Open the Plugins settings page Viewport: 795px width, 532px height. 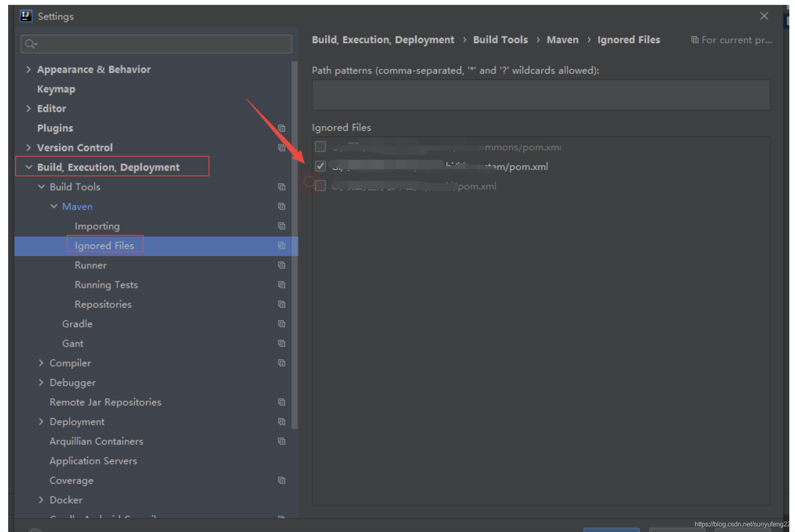point(55,128)
